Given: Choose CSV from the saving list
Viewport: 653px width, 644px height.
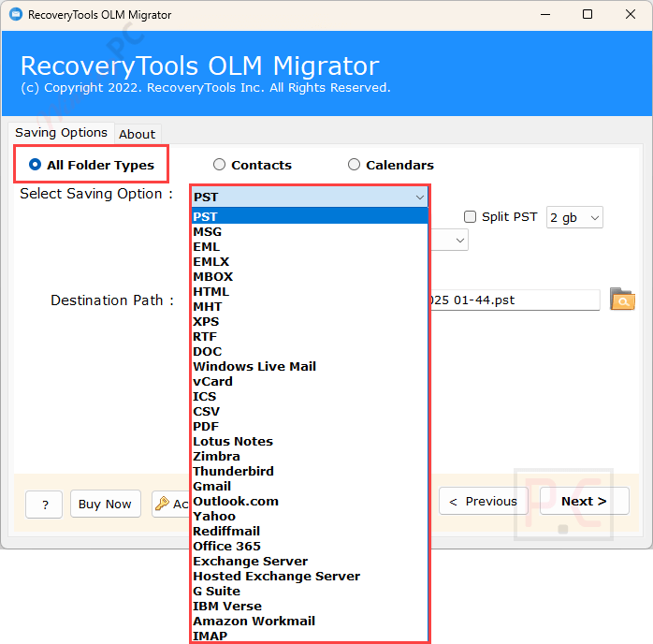Looking at the screenshot, I should (x=310, y=412).
